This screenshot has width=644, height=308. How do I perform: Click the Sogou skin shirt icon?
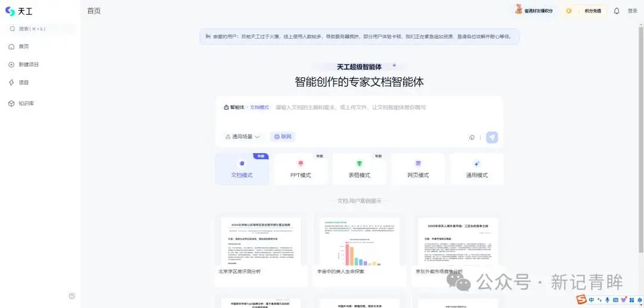click(x=624, y=300)
